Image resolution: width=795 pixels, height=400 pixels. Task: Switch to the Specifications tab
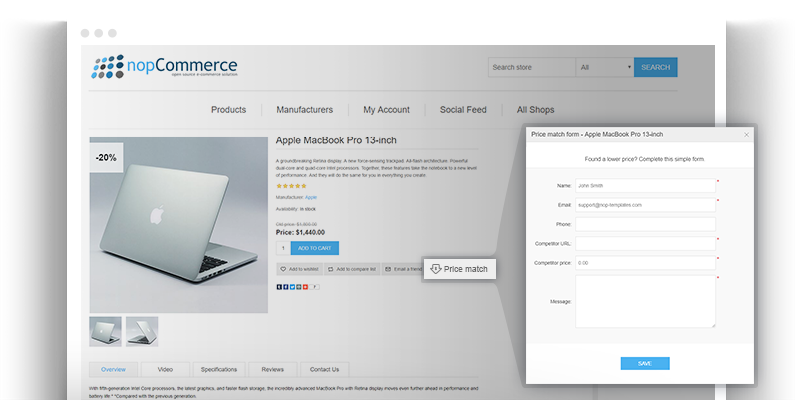tap(218, 369)
